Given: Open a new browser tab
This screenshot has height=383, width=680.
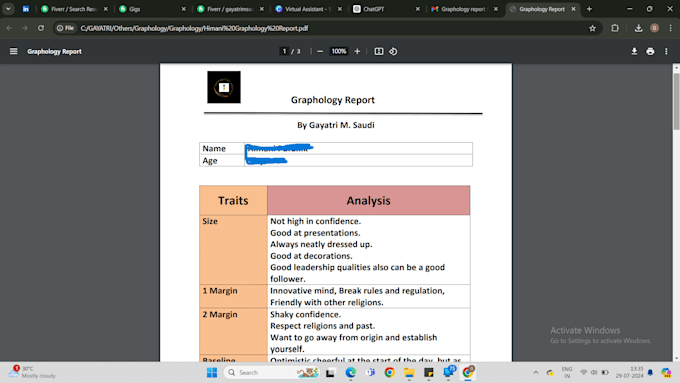Looking at the screenshot, I should [x=589, y=9].
